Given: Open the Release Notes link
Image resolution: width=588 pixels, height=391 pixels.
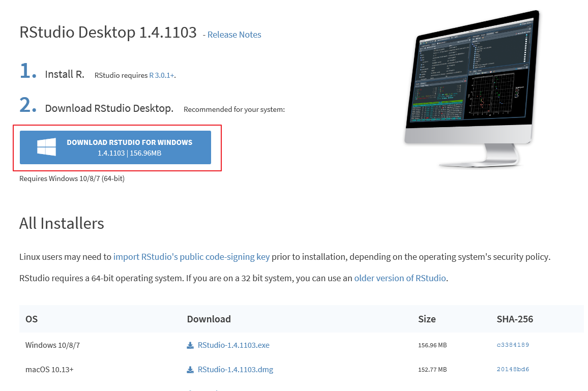Looking at the screenshot, I should [234, 35].
